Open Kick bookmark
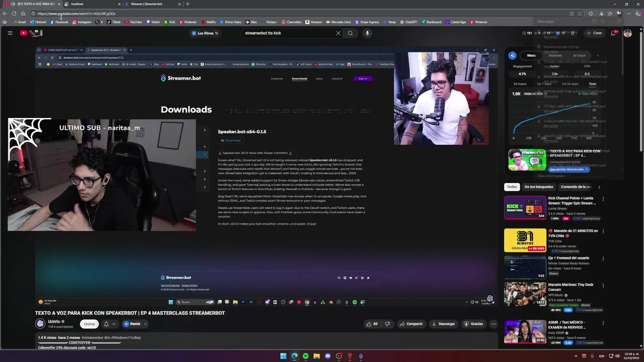The image size is (644, 362). (170, 22)
